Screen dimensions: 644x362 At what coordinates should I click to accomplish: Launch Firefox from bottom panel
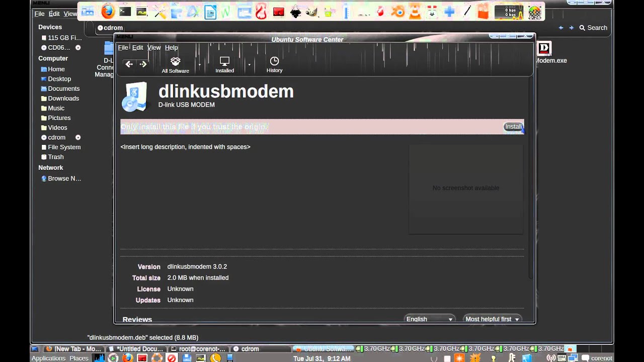127,358
